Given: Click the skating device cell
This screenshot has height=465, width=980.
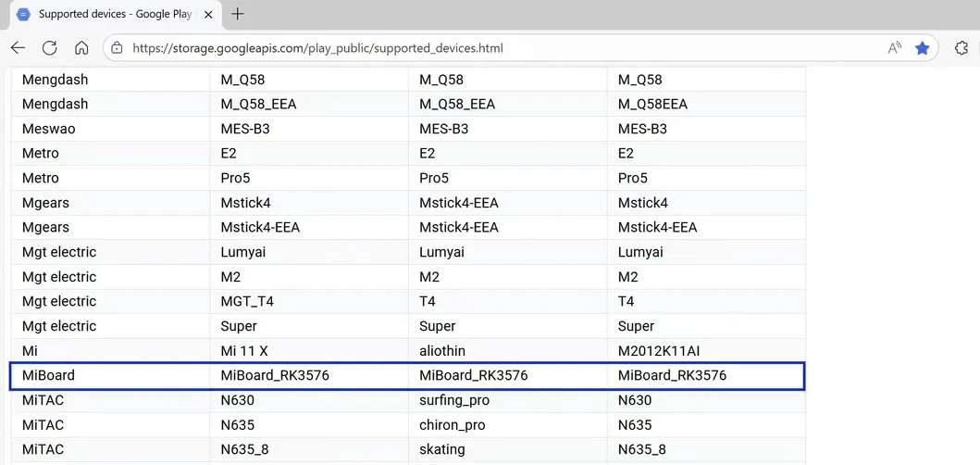Looking at the screenshot, I should point(442,449).
